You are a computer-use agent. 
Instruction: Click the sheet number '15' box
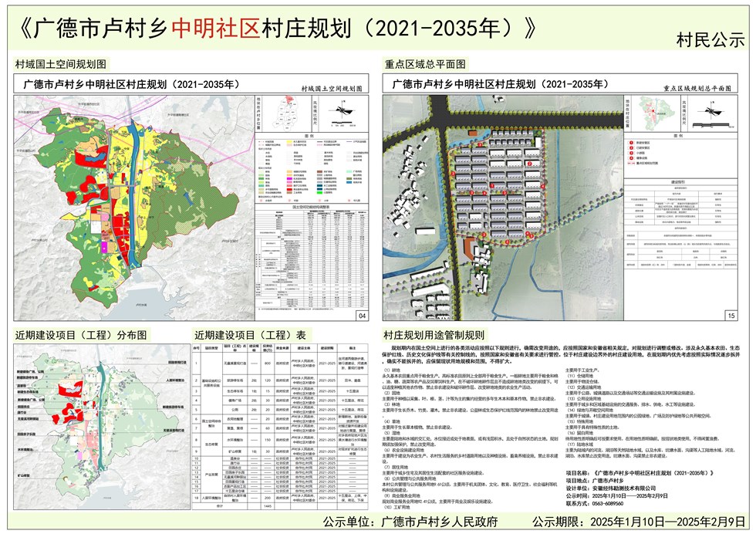click(x=731, y=316)
